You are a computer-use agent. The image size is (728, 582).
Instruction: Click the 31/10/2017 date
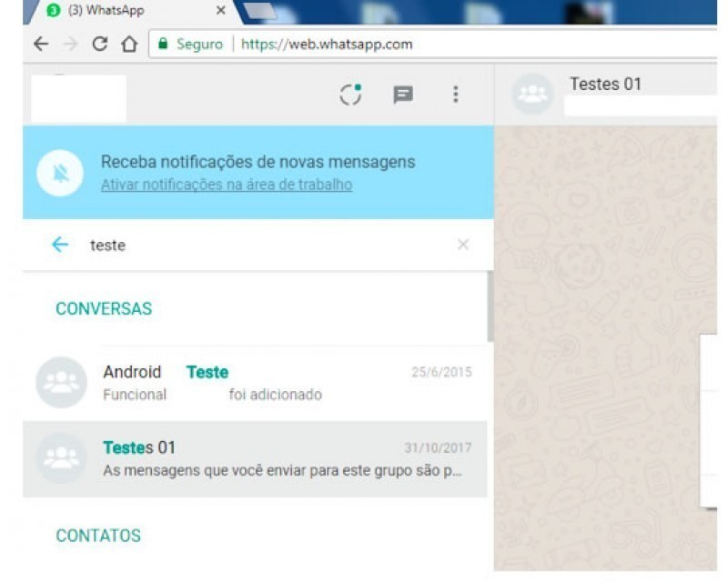(x=438, y=448)
